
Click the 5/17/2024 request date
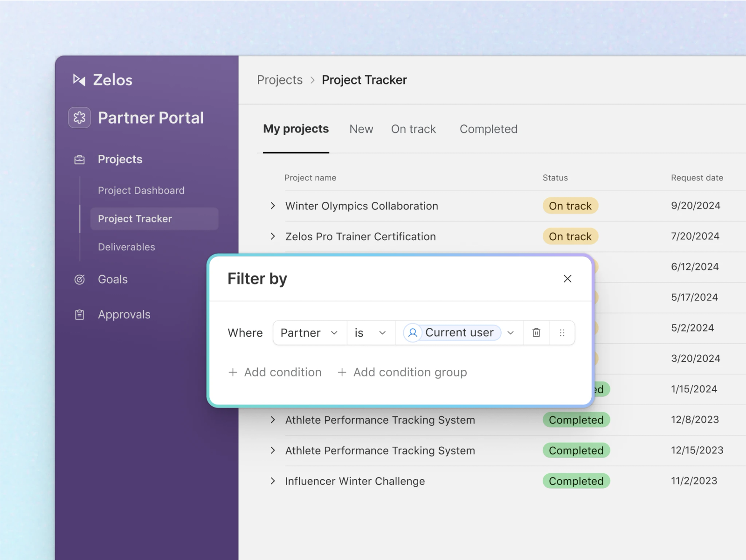click(x=694, y=297)
